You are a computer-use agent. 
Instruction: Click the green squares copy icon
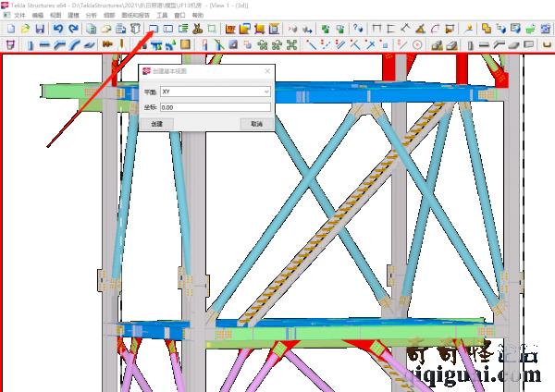tap(326, 29)
